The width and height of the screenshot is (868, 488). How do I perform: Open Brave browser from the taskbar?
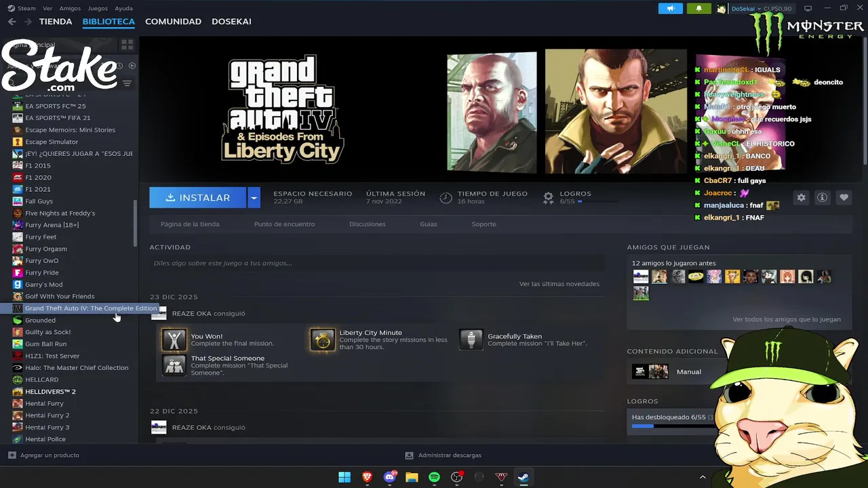[x=367, y=477]
